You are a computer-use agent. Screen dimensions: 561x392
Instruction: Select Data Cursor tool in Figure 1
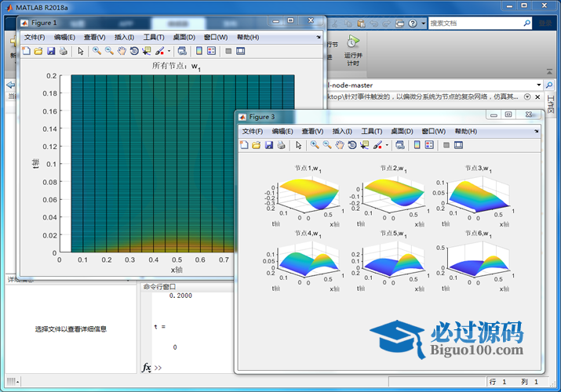pos(147,51)
